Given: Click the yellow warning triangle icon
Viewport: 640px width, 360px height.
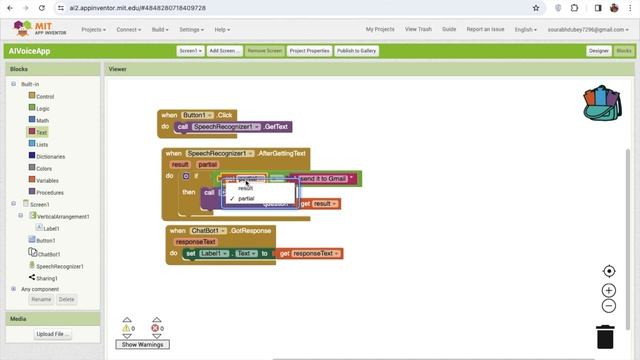Looking at the screenshot, I should [126, 328].
